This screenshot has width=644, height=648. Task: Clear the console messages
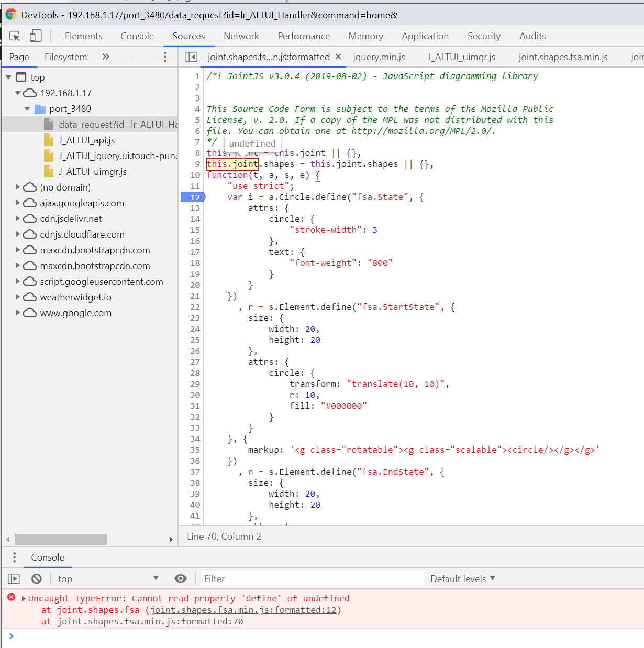coord(36,578)
